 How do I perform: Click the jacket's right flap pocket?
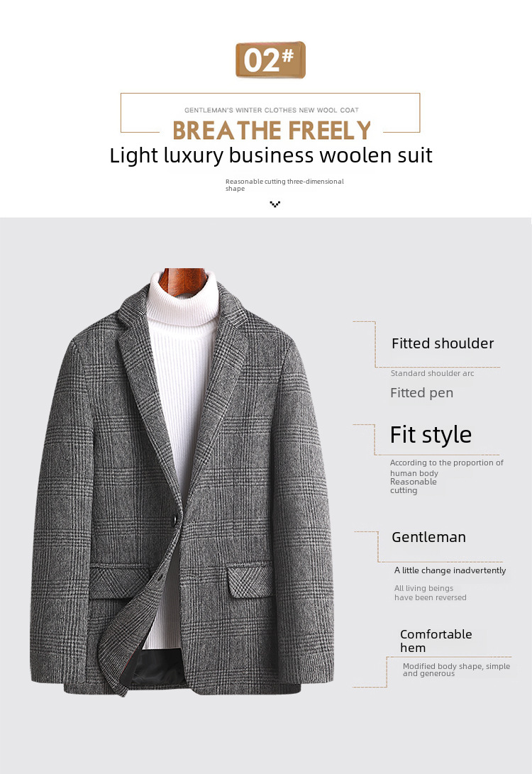pyautogui.click(x=250, y=581)
